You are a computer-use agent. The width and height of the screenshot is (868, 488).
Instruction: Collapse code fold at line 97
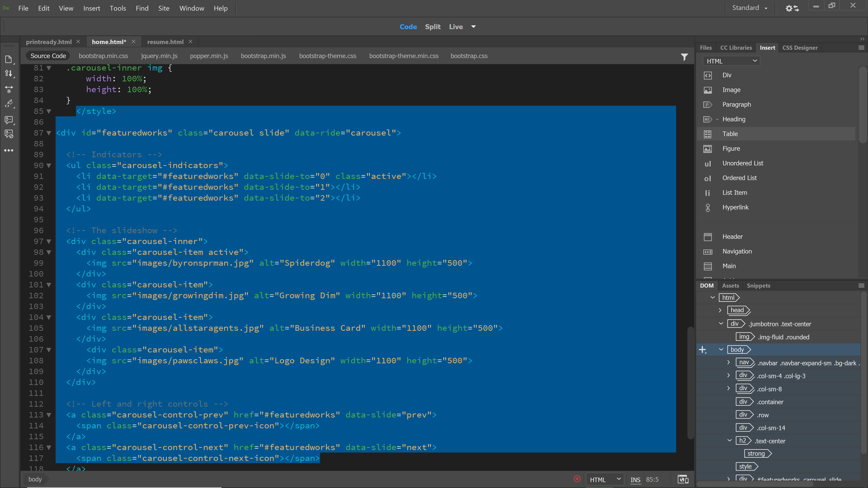(x=49, y=242)
